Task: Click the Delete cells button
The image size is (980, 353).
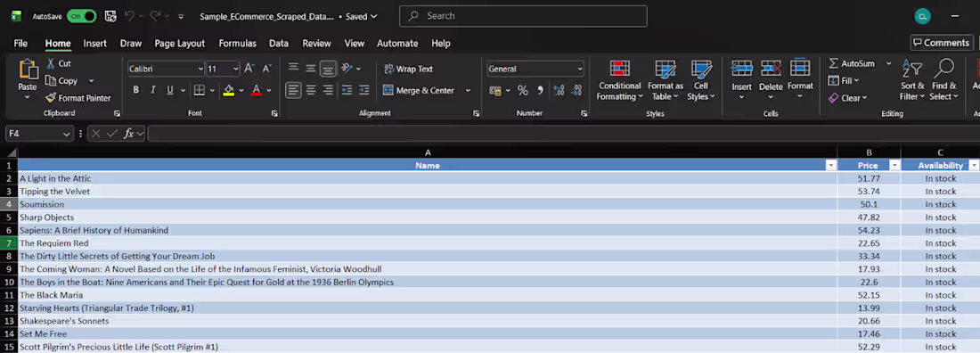Action: [771, 80]
